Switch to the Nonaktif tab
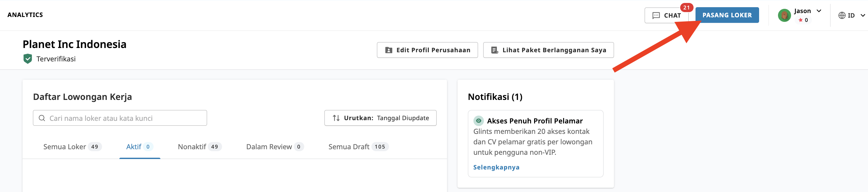 coord(200,147)
